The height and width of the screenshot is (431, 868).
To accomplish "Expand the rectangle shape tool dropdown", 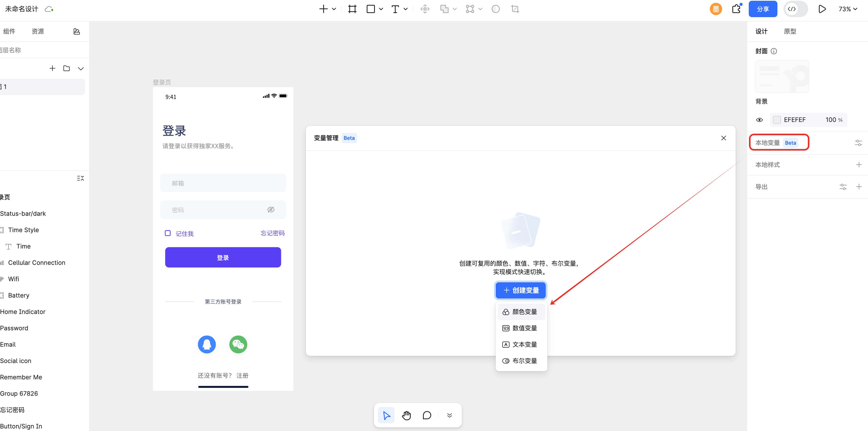I will pos(381,9).
